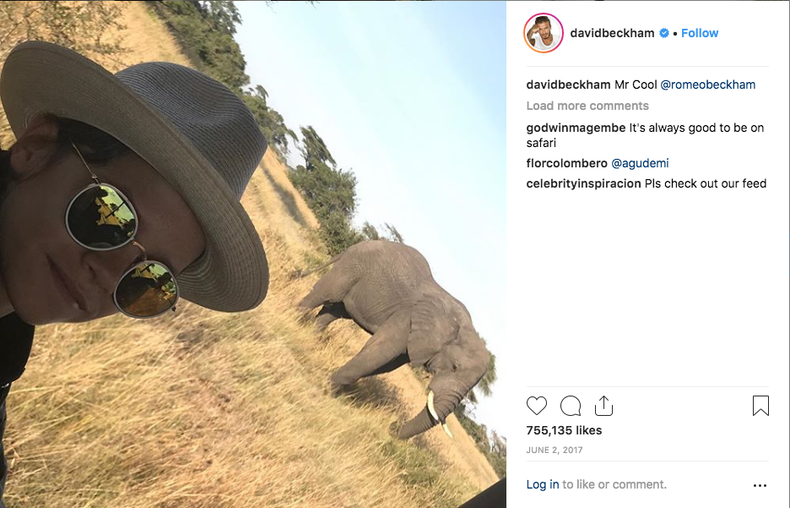
Task: Open celebrityinspiracion's profile
Action: [583, 184]
